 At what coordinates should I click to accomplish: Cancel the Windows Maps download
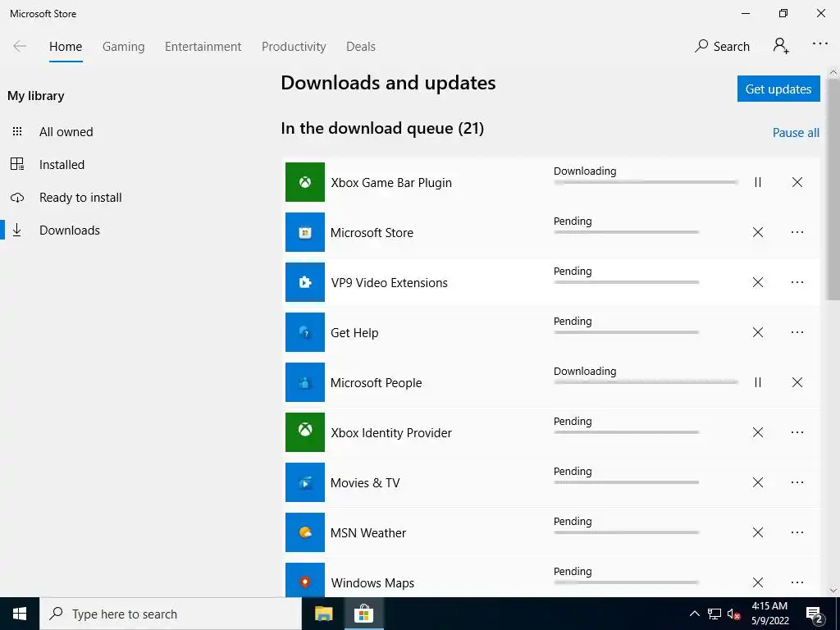coord(757,582)
